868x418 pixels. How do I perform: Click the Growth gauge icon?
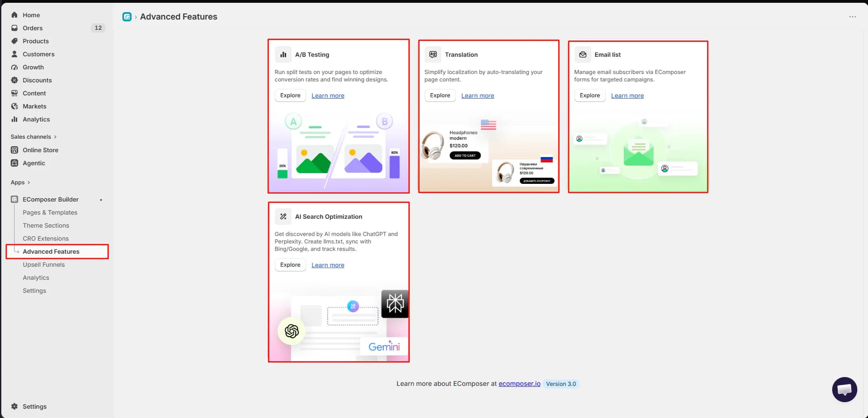(14, 67)
